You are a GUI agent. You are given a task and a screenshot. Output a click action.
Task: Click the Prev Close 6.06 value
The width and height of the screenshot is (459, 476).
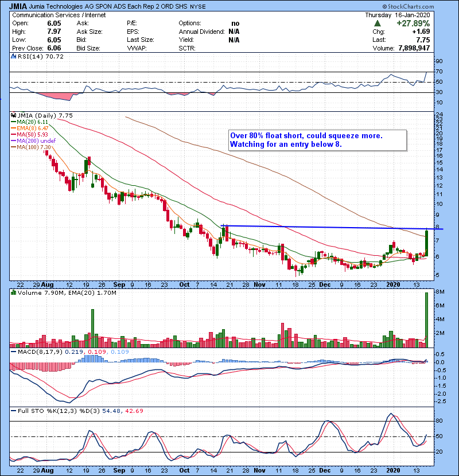coord(54,48)
